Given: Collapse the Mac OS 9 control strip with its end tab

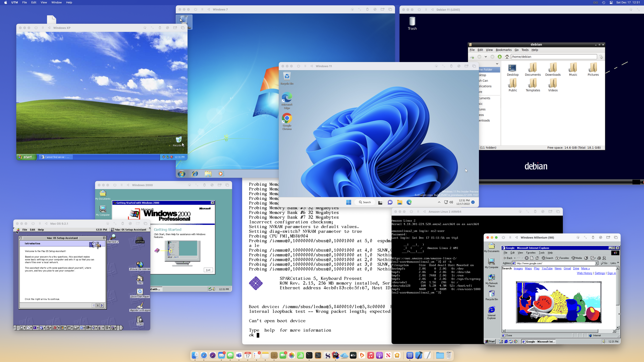Looking at the screenshot, I should tap(122, 328).
